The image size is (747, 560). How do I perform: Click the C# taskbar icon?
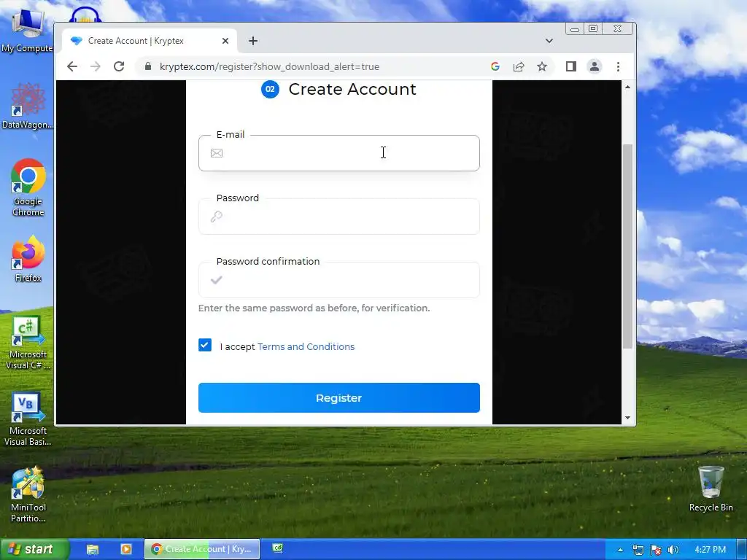tap(277, 548)
